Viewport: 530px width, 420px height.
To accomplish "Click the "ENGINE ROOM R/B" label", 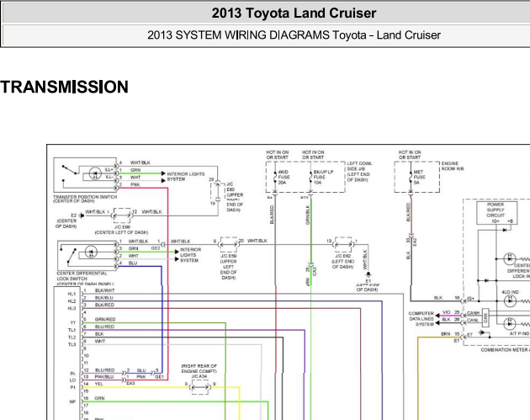I will 453,166.
